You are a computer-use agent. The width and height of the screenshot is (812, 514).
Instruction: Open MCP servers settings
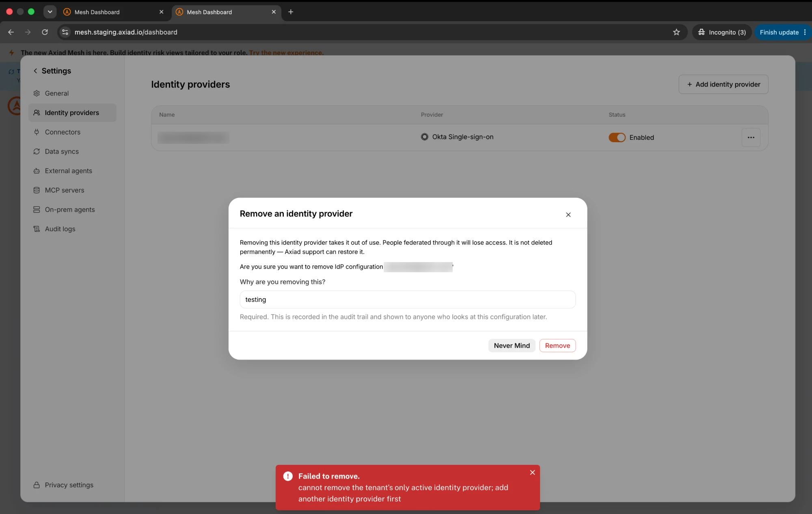point(72,190)
